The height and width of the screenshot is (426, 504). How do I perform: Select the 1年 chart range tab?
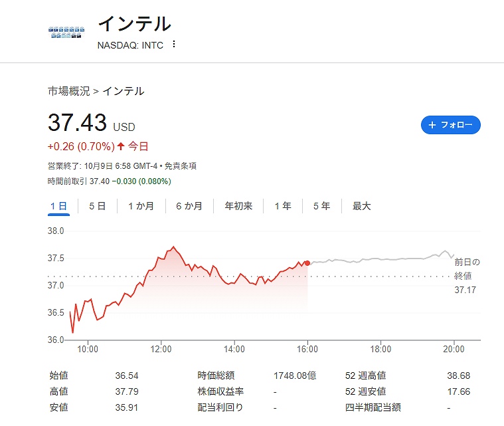283,206
